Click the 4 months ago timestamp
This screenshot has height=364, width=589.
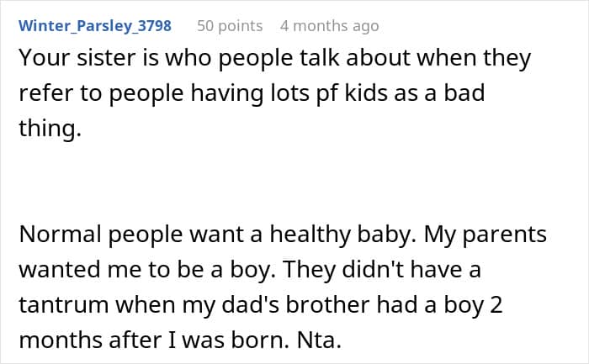[329, 26]
